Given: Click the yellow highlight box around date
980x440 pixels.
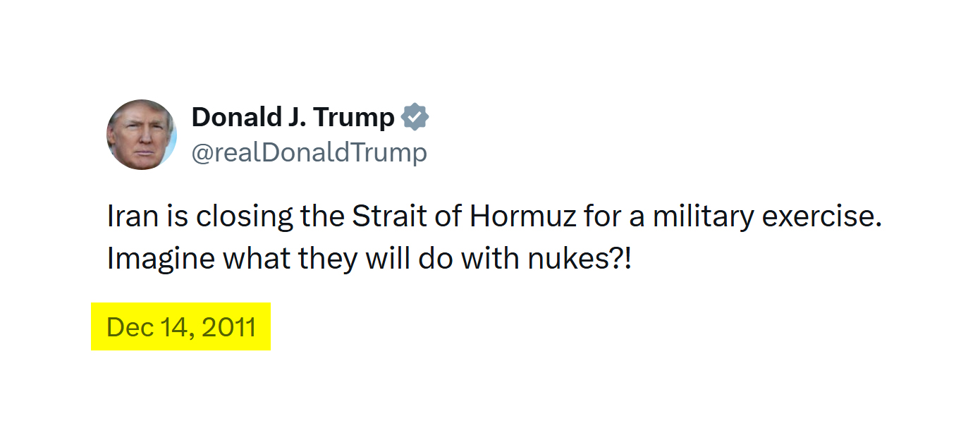Looking at the screenshot, I should click(x=261, y=342).
